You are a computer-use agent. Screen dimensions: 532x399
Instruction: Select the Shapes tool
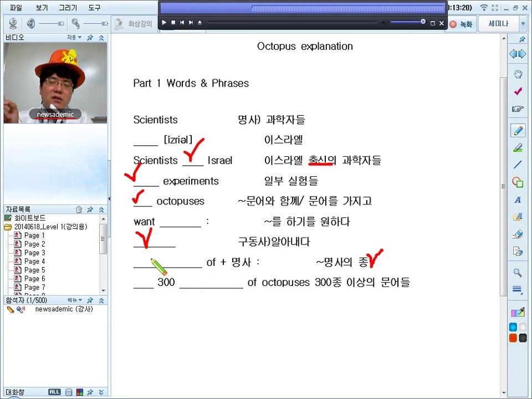(518, 182)
